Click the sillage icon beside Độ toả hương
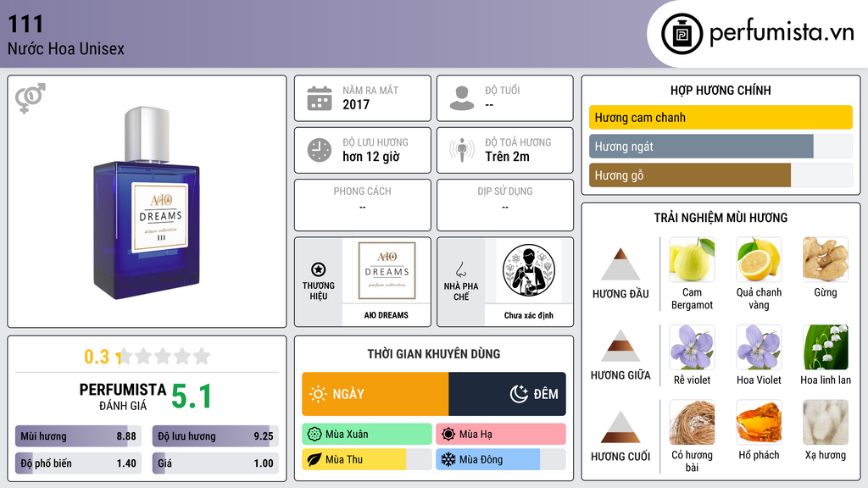868x488 pixels. coord(462,150)
